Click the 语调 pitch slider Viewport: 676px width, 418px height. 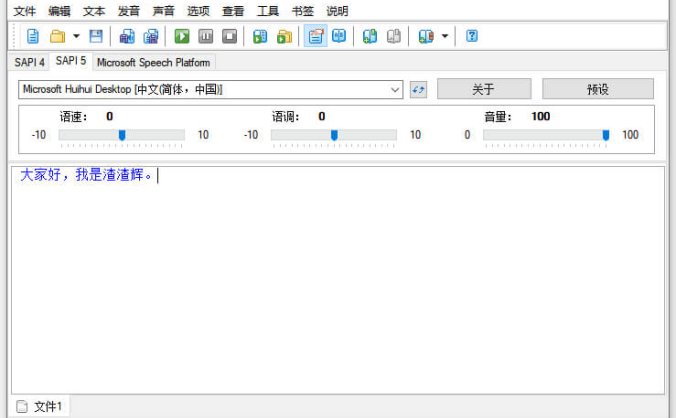point(334,135)
